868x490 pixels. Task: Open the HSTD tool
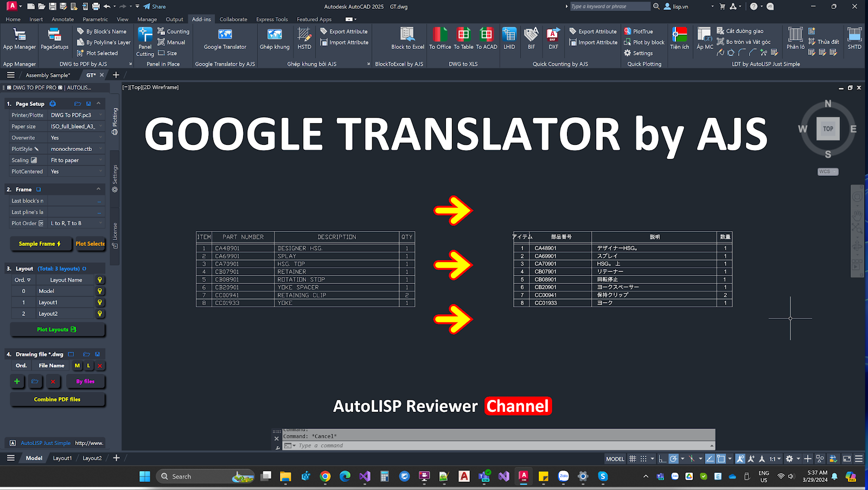pyautogui.click(x=304, y=39)
